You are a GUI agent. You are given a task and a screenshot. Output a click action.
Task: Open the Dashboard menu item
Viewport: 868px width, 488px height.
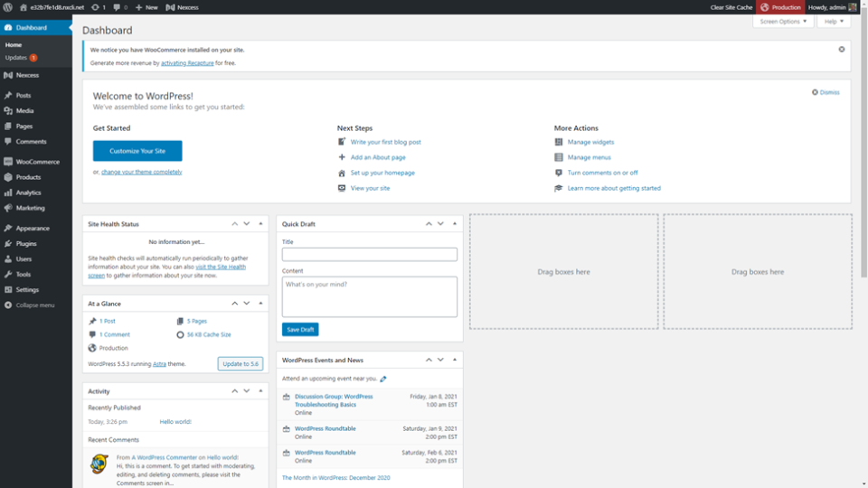(36, 28)
